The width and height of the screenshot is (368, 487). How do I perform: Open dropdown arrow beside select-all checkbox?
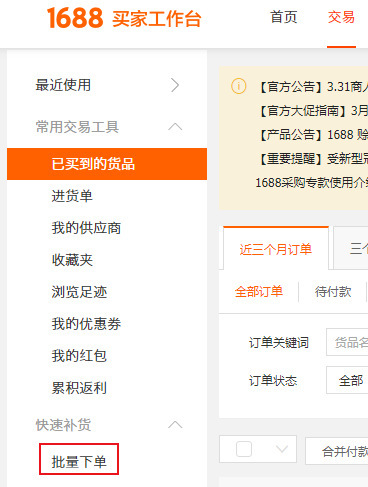(x=282, y=449)
